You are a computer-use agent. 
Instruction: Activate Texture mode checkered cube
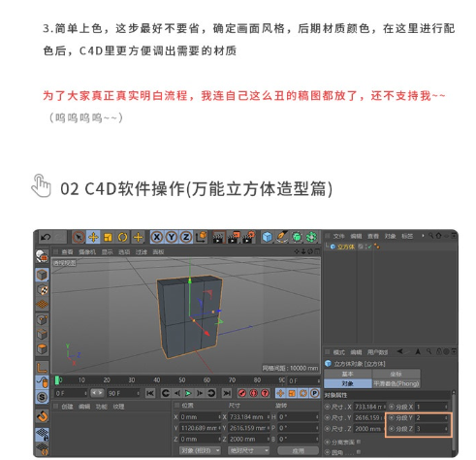tap(43, 290)
